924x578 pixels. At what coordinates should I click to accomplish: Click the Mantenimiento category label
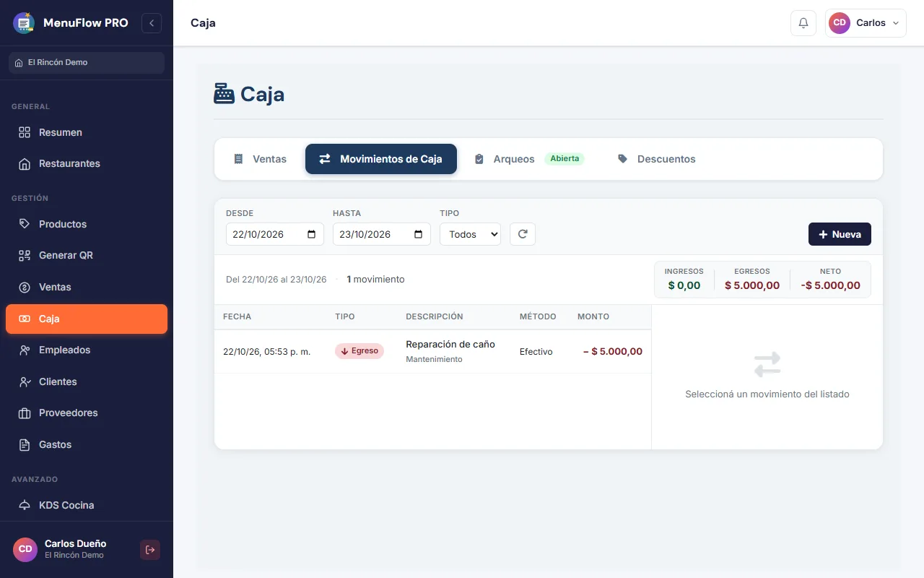pyautogui.click(x=434, y=359)
